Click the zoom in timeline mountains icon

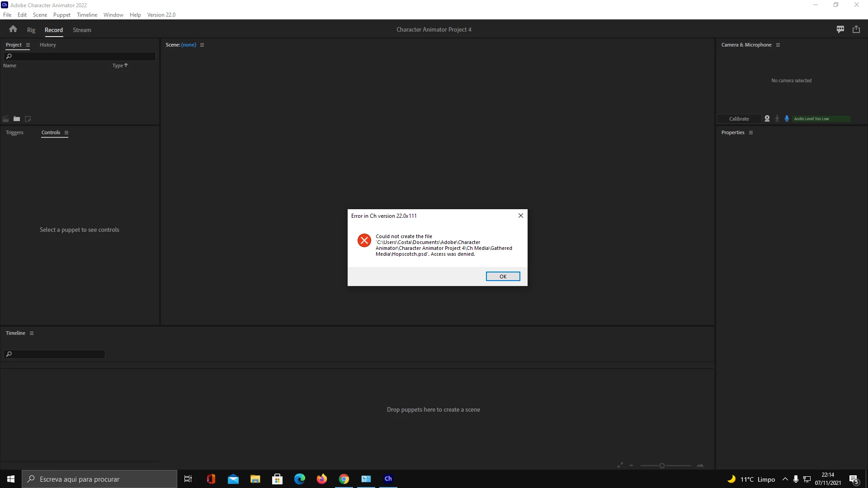click(700, 465)
